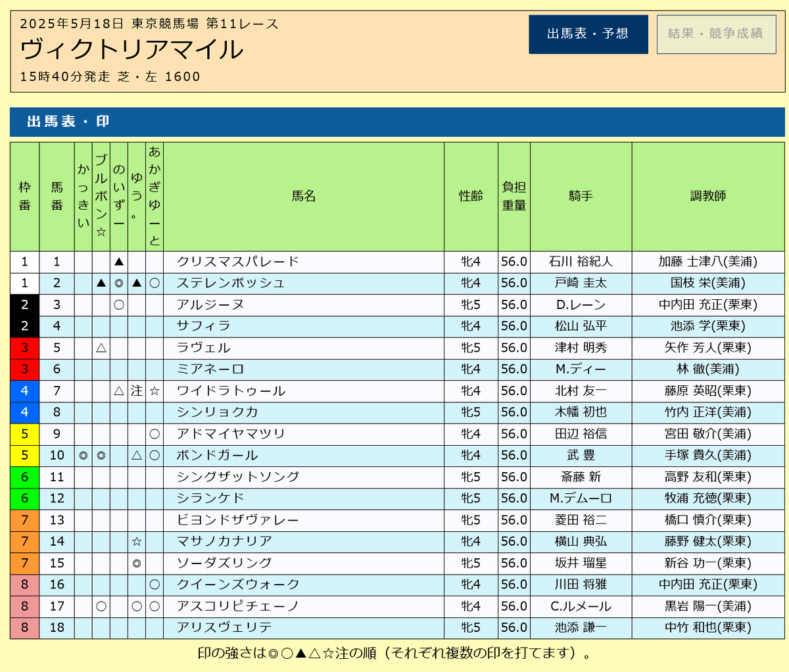Select the 枠番 column header
The height and width of the screenshot is (672, 789).
point(25,197)
